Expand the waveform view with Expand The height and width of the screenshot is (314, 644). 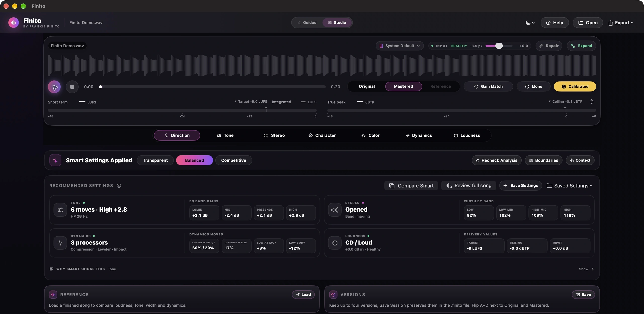pyautogui.click(x=581, y=46)
